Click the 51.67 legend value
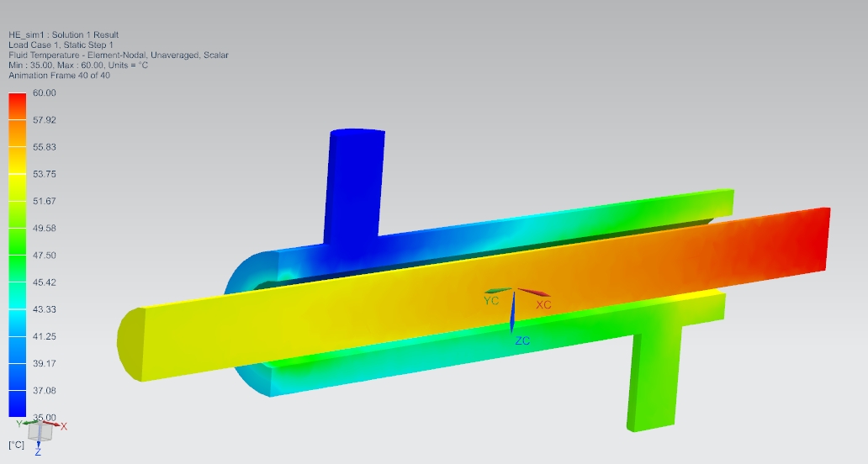 pos(45,201)
